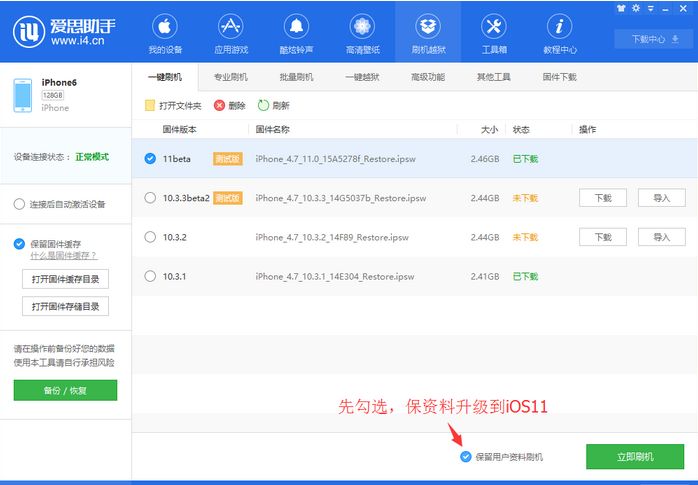Open 刷机越狱 flash section
Screen dimensions: 698x485
428,34
